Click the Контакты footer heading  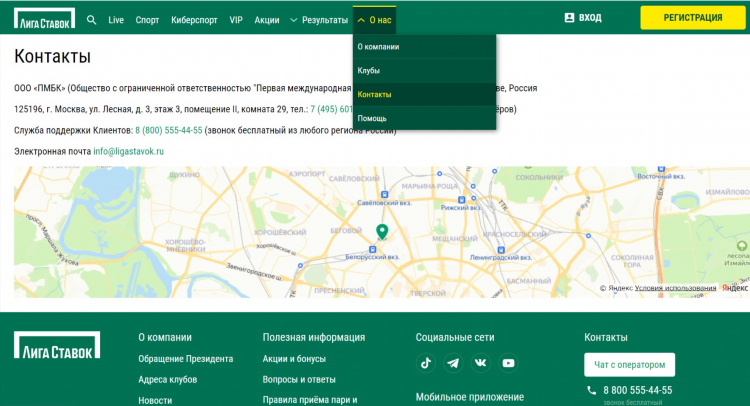tap(606, 337)
